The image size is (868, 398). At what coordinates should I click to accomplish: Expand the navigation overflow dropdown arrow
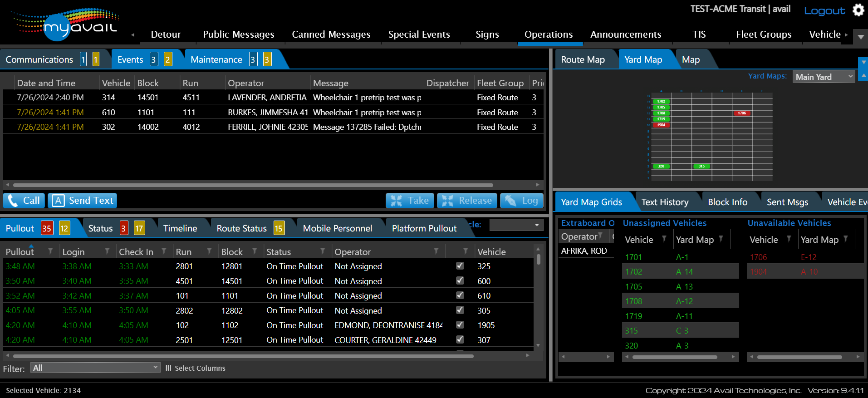pyautogui.click(x=861, y=37)
